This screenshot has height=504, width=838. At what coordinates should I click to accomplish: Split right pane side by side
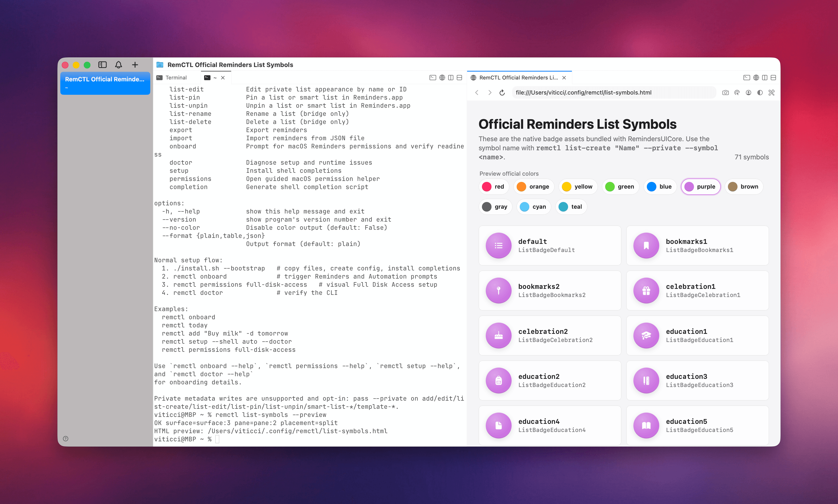(x=765, y=78)
